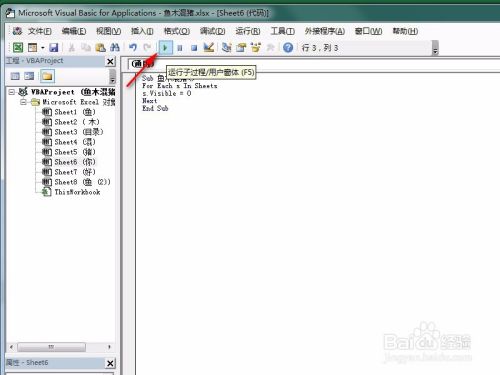Undo the last action
Image resolution: width=500 pixels, height=375 pixels.
(x=133, y=48)
